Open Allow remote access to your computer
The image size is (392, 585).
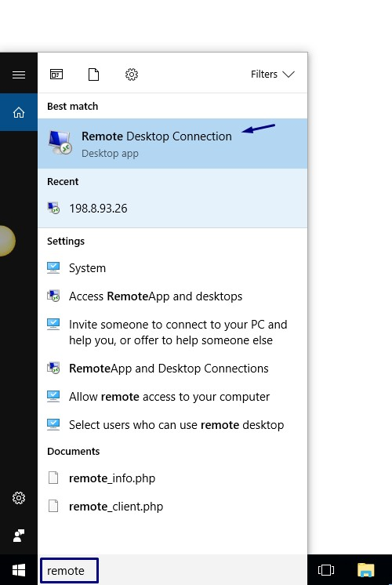(172, 397)
